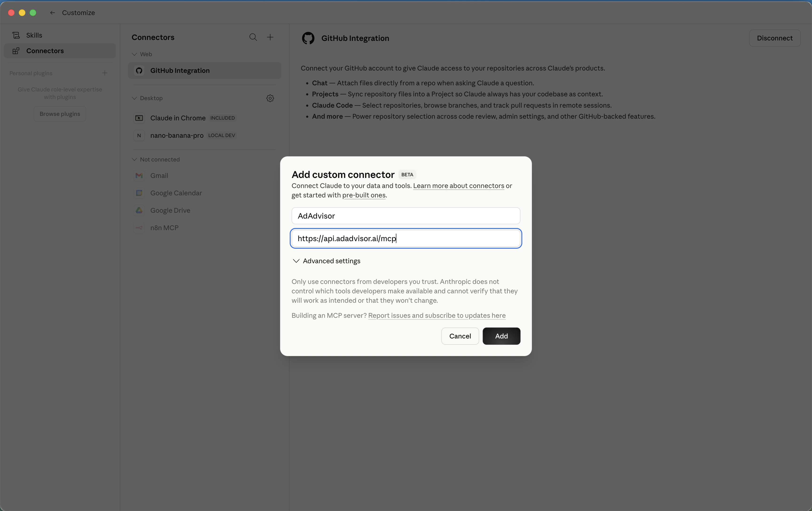
Task: Click the URL field with api.adadvisor.ai/mcp
Action: [406, 239]
